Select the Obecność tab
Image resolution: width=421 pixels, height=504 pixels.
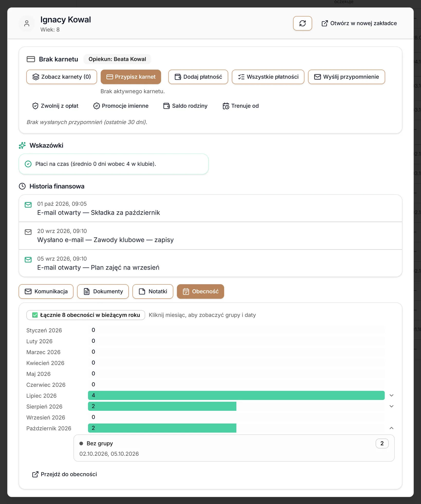click(200, 292)
